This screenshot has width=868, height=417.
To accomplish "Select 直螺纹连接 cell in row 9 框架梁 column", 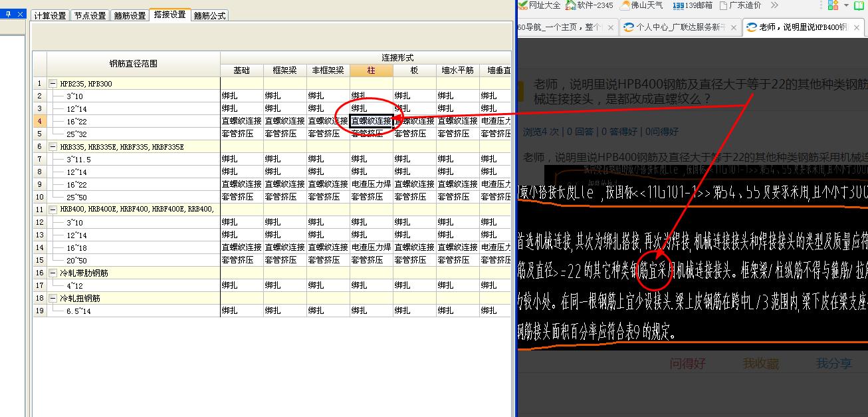I will pos(285,184).
